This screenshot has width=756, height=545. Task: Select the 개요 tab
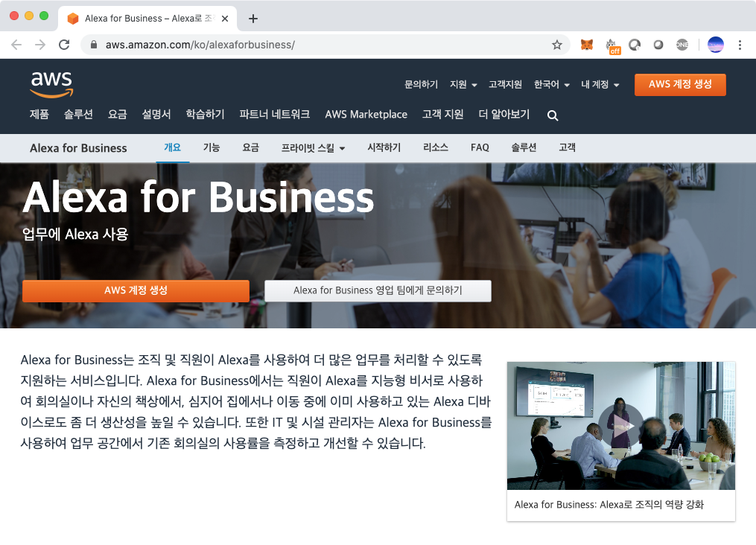pos(173,147)
